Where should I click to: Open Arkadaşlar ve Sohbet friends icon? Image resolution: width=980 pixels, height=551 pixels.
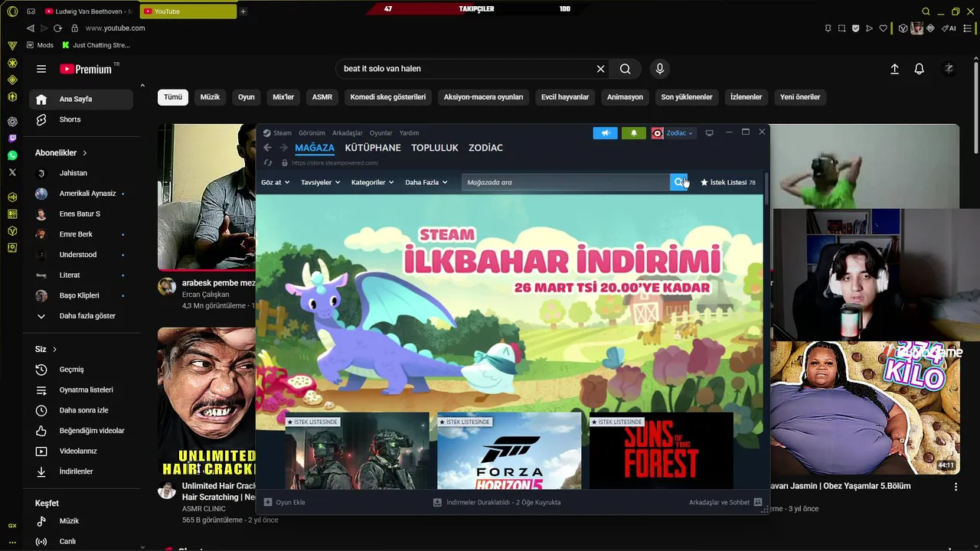pyautogui.click(x=758, y=502)
